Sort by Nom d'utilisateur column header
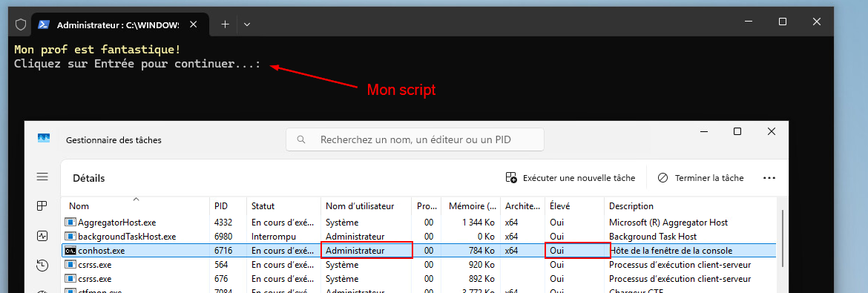The width and height of the screenshot is (868, 293). (365, 206)
